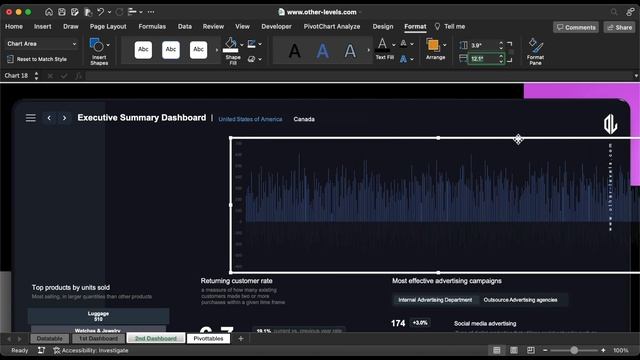Expand the Shape Outline dropdown arrow
This screenshot has width=640, height=360.
tap(260, 44)
